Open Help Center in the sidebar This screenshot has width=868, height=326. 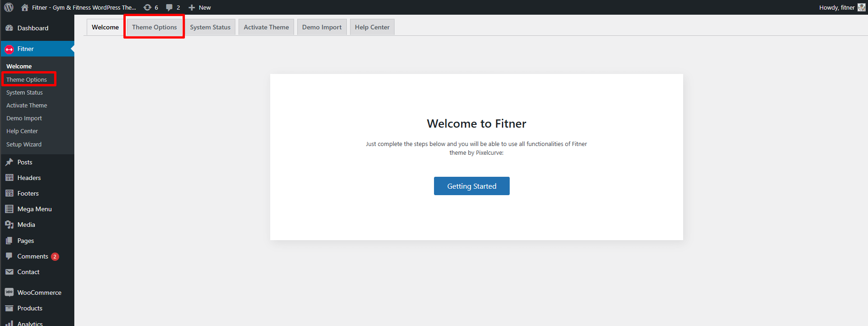[x=22, y=131]
